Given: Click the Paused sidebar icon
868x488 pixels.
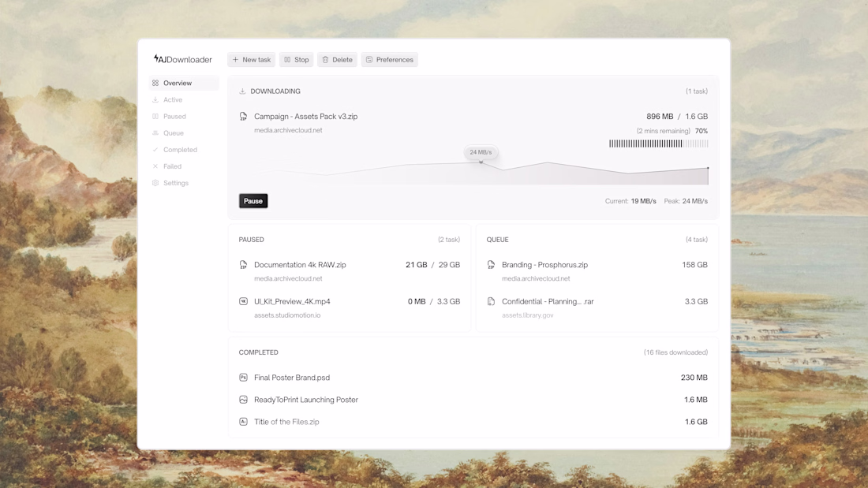Looking at the screenshot, I should coord(155,116).
